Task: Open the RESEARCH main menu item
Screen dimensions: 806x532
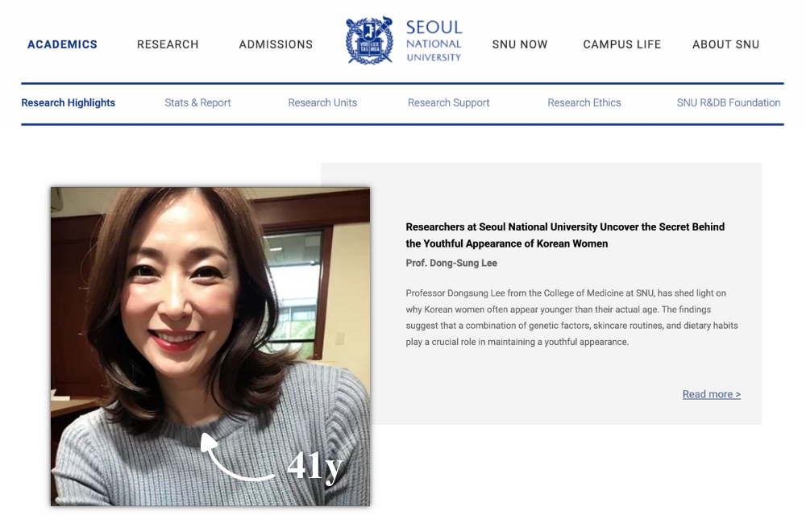Action: (x=168, y=45)
